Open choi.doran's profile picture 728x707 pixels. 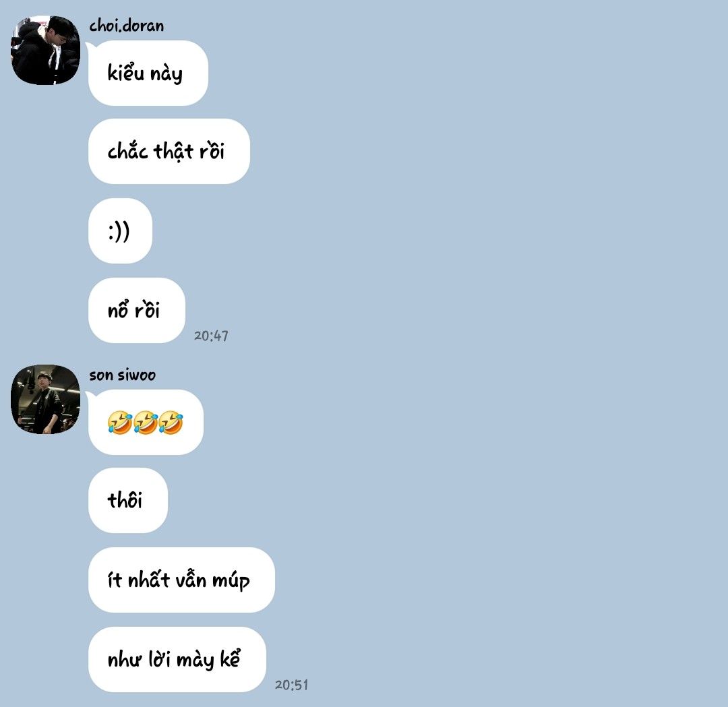(x=46, y=51)
